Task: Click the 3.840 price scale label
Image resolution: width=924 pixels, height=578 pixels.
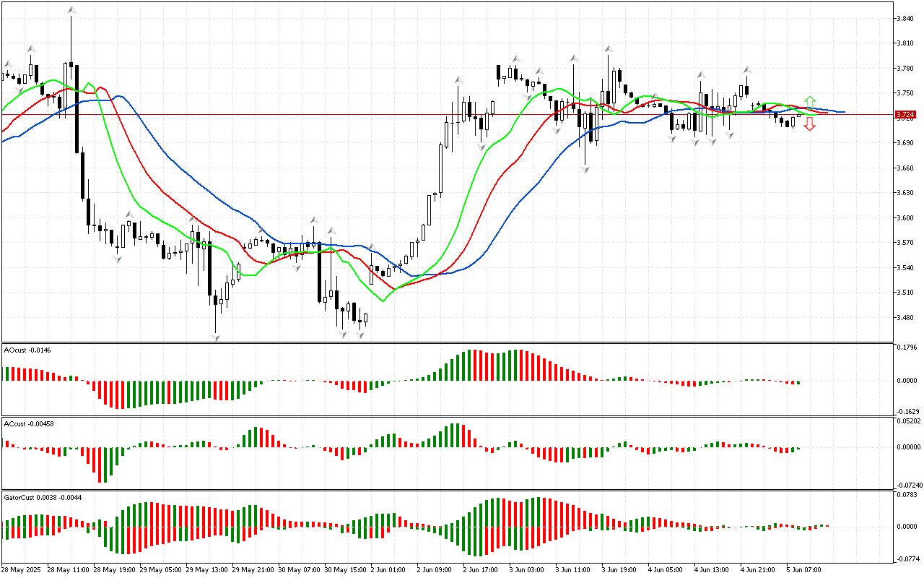Action: point(905,18)
